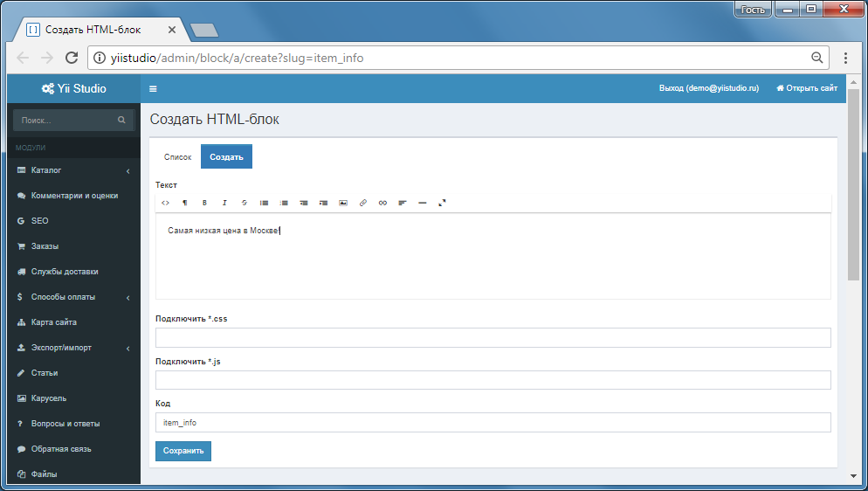Toggle the sidebar with the hamburger icon
The width and height of the screenshot is (868, 491).
(154, 88)
